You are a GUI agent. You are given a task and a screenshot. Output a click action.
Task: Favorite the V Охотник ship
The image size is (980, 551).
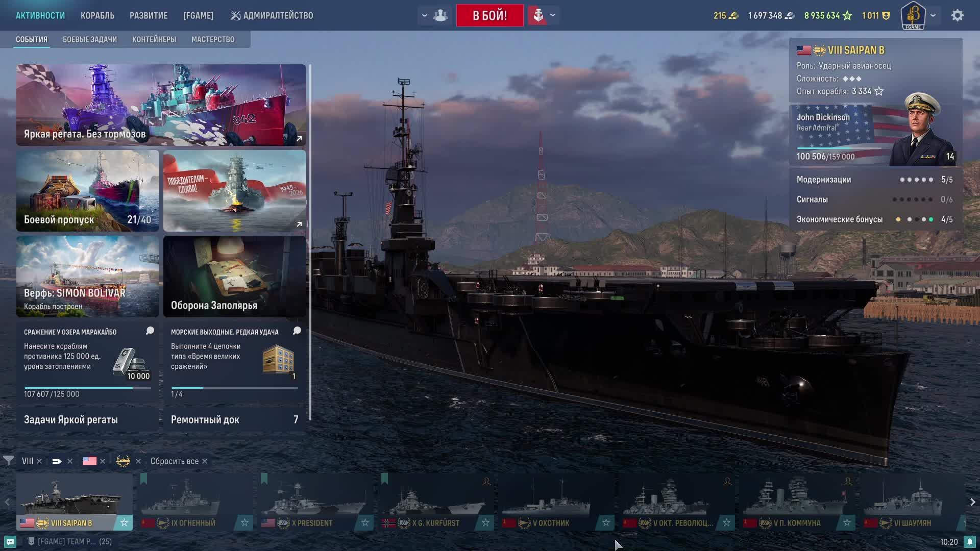pos(606,522)
